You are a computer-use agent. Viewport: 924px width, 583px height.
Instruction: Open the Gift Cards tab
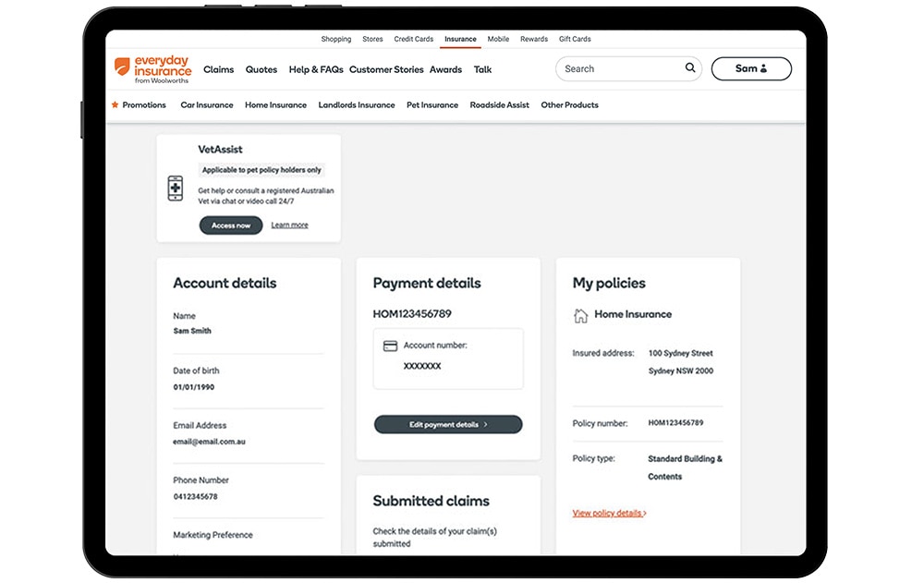click(575, 39)
